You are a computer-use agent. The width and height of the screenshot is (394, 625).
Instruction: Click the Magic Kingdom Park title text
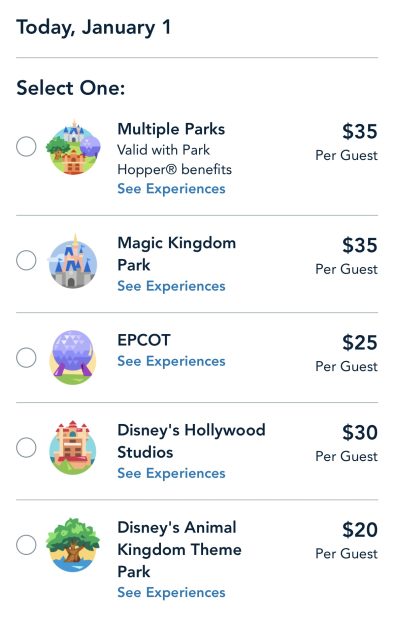pos(177,254)
